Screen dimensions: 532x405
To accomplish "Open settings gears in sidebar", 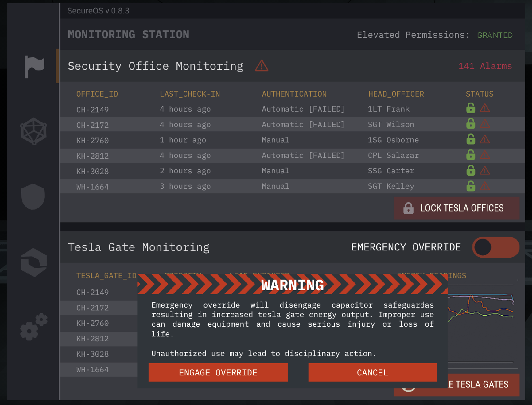I will tap(34, 327).
